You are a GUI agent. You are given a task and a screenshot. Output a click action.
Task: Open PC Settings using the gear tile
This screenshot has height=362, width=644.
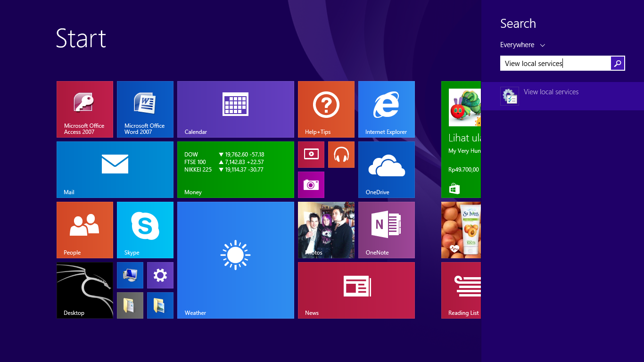click(160, 275)
